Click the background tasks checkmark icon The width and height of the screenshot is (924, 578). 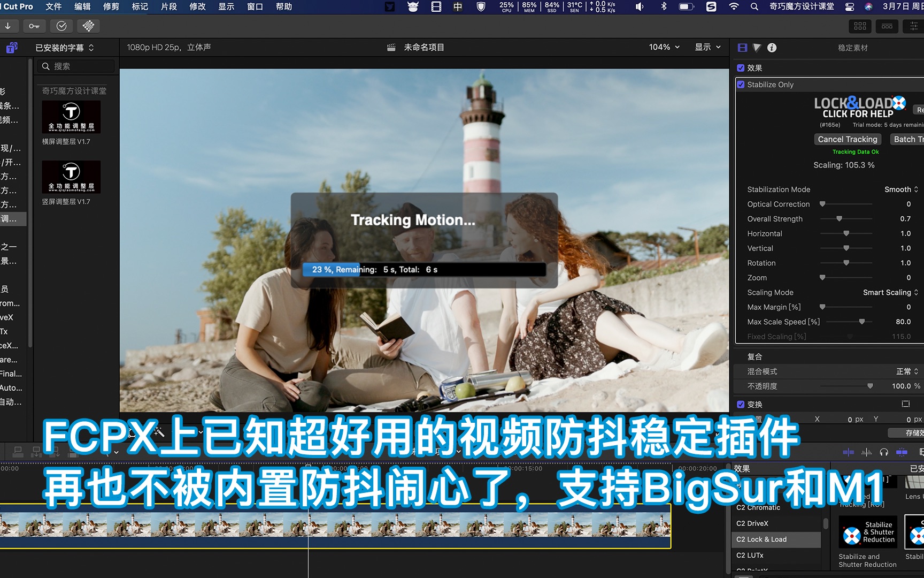pos(61,26)
